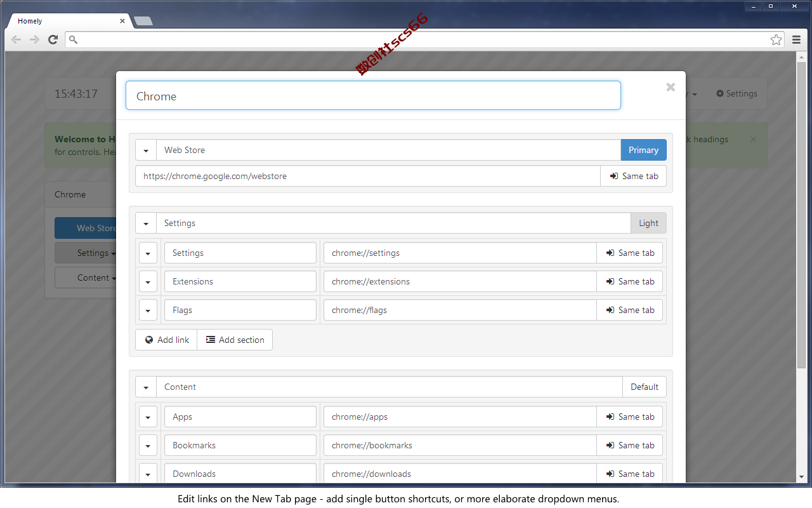Viewport: 812px width, 508px height.
Task: Edit the Content section title field
Action: 390,387
